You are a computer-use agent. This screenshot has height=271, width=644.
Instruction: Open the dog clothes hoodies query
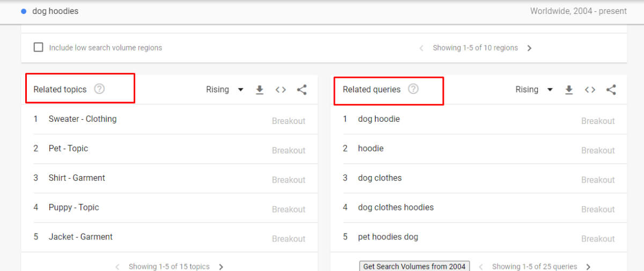coord(396,208)
